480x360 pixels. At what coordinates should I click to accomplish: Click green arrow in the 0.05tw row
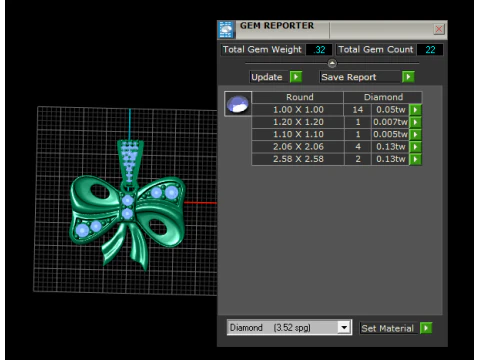(x=415, y=110)
